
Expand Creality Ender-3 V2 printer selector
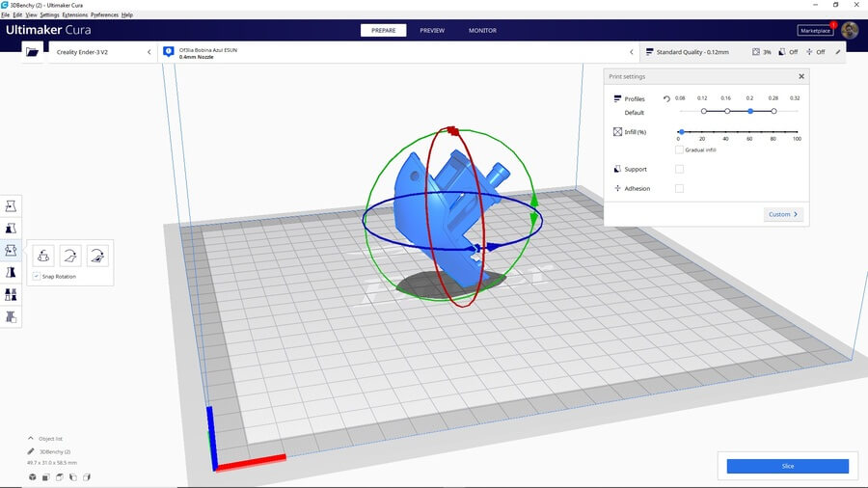pyautogui.click(x=102, y=52)
